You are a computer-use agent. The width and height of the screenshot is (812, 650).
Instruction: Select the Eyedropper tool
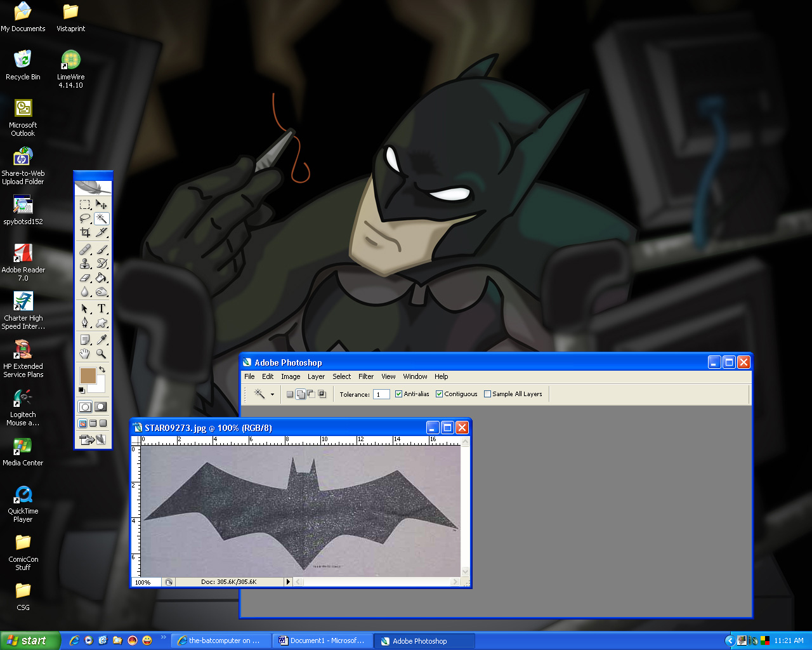tap(101, 340)
